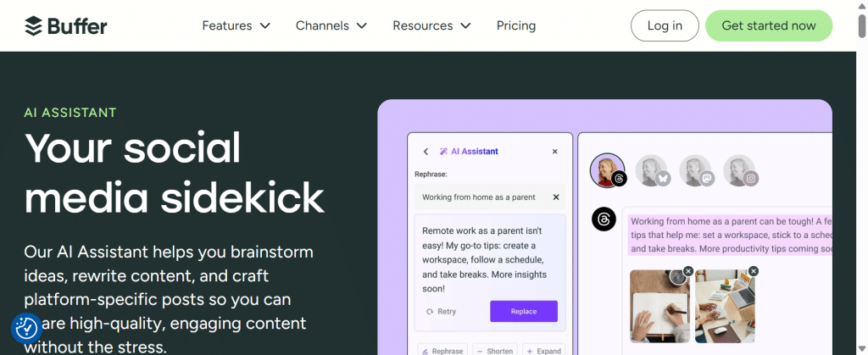Select the Bluesky profile avatar
Image resolution: width=868 pixels, height=355 pixels.
652,170
